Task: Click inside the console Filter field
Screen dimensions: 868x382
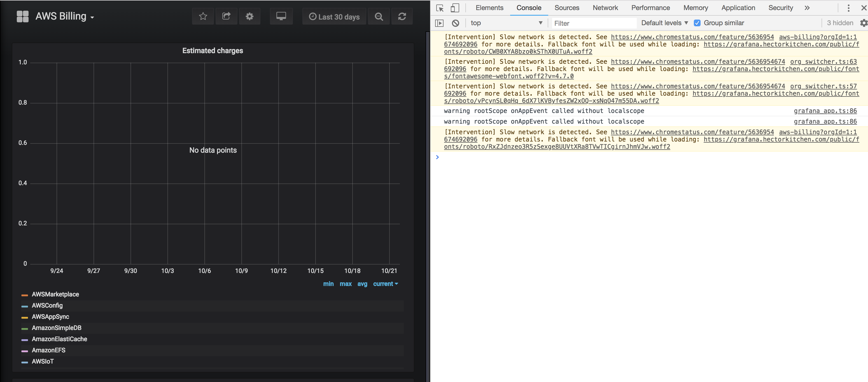Action: 593,23
